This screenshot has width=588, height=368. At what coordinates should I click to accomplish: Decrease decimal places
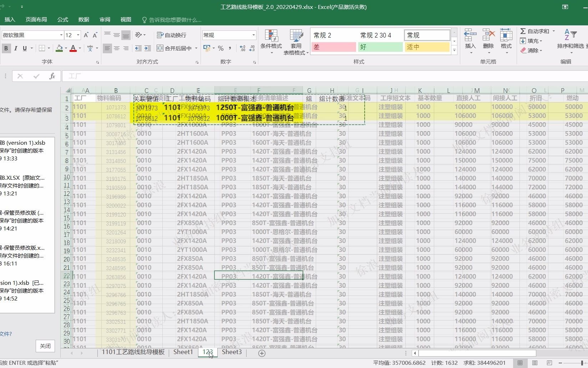pos(252,48)
